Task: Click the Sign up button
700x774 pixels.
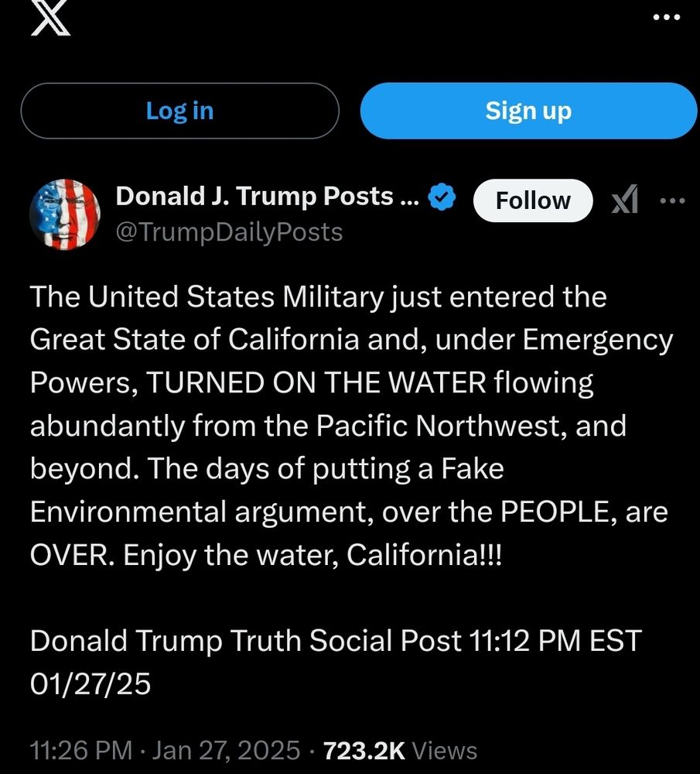Action: pyautogui.click(x=528, y=111)
